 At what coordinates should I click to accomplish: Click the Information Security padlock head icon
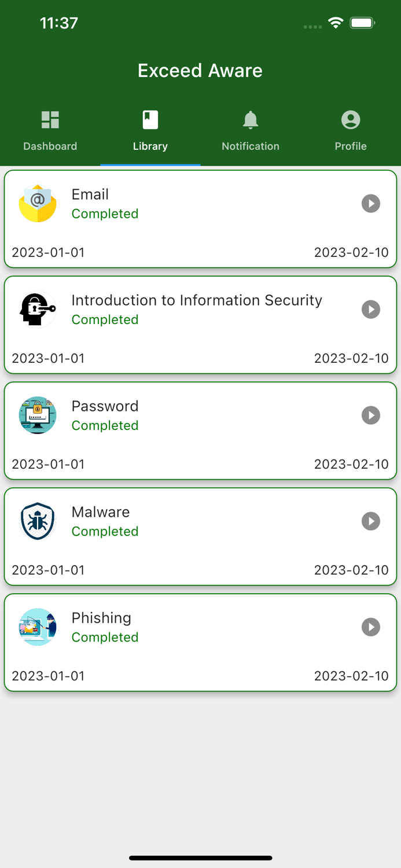(37, 309)
